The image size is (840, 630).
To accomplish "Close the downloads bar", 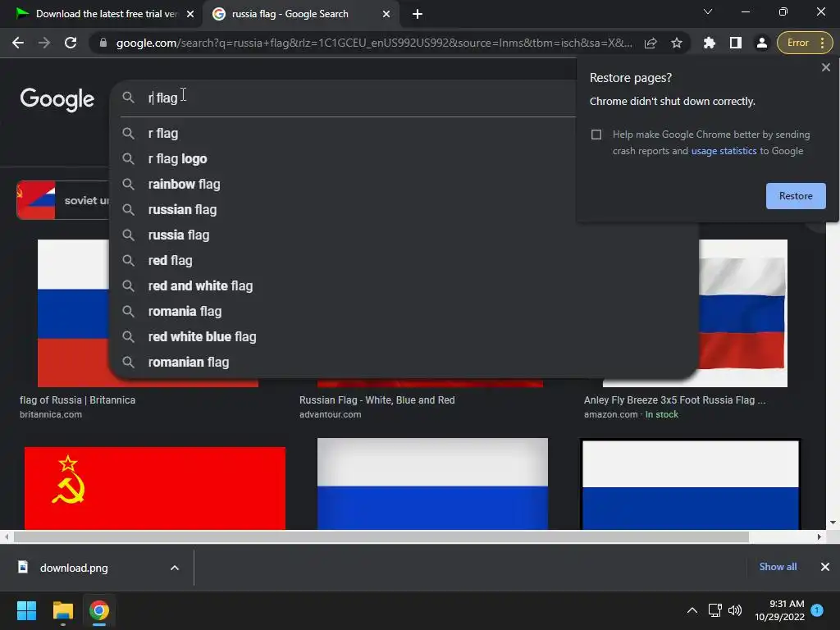I will 825,567.
